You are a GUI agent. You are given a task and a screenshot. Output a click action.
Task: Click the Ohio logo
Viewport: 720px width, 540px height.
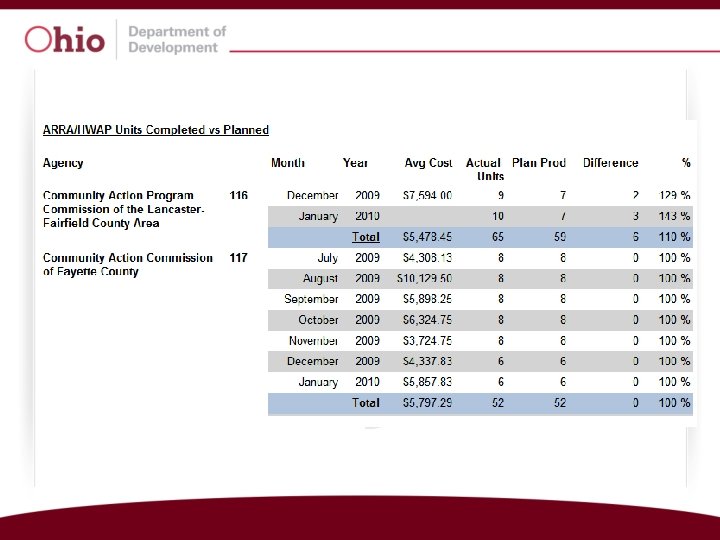click(65, 39)
